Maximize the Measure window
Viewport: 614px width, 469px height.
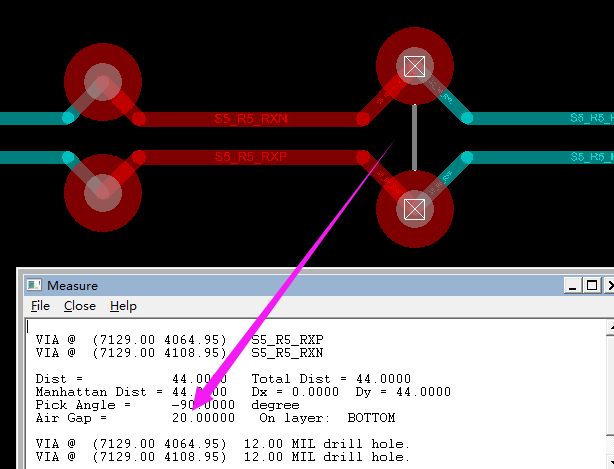click(x=592, y=285)
